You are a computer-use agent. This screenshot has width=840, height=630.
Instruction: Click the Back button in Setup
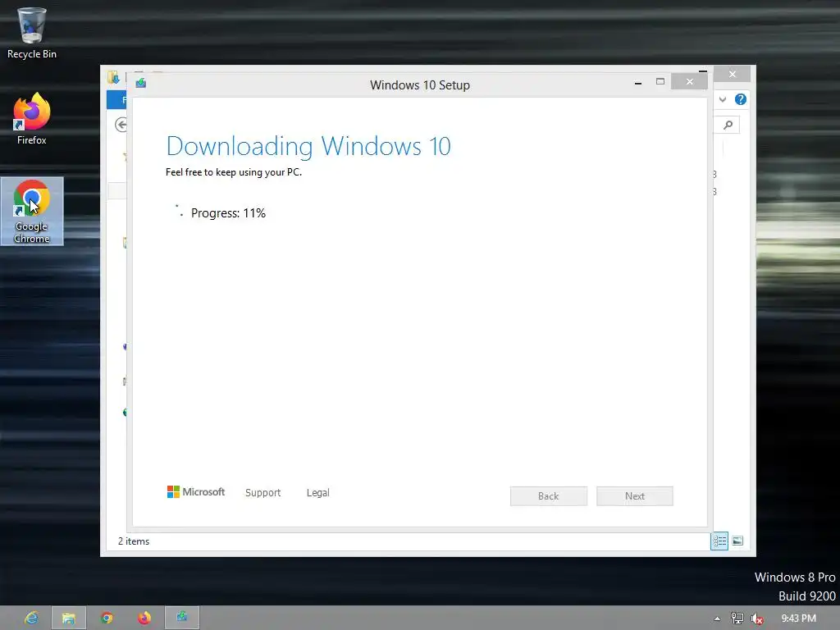[x=549, y=496]
